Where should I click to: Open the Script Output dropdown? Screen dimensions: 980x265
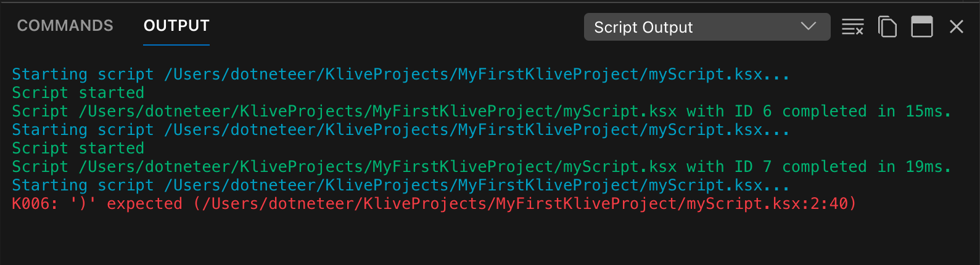pyautogui.click(x=707, y=27)
